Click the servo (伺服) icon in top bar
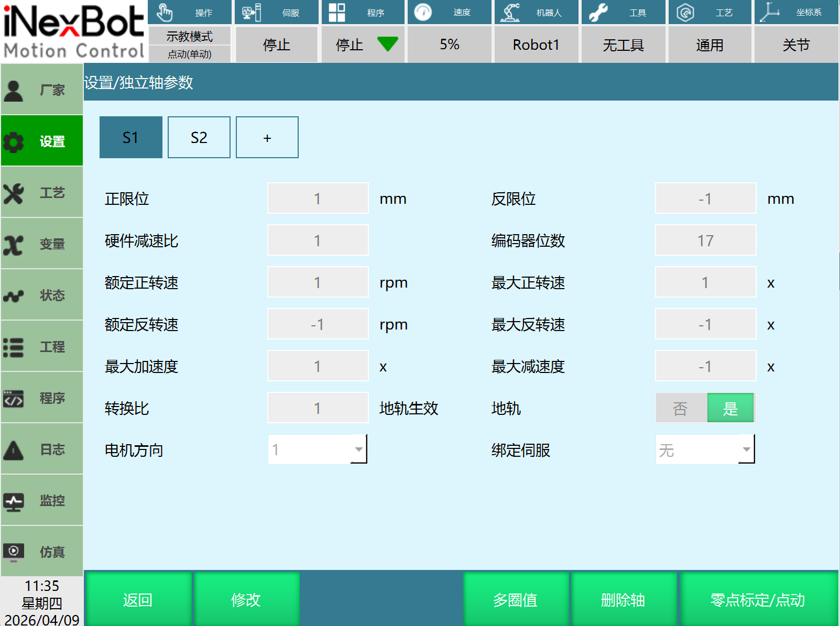Screen dimensions: 840x626 [252, 13]
